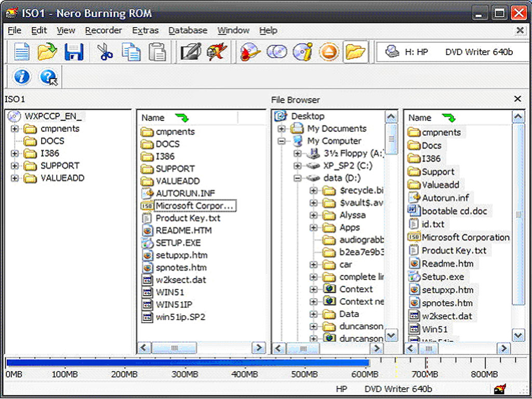The width and height of the screenshot is (532, 399).
Task: Select bootable cd.doc in File Browser
Action: click(454, 211)
